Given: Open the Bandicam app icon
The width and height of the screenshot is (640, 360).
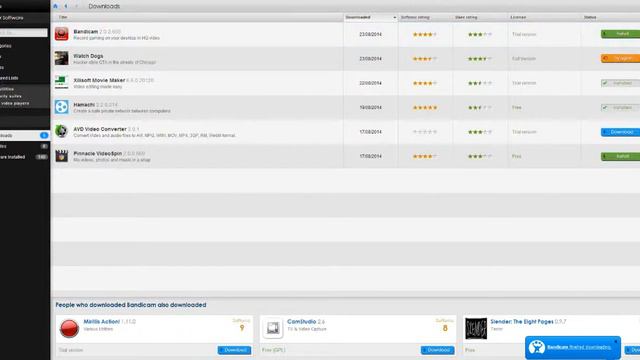Looking at the screenshot, I should [x=62, y=34].
